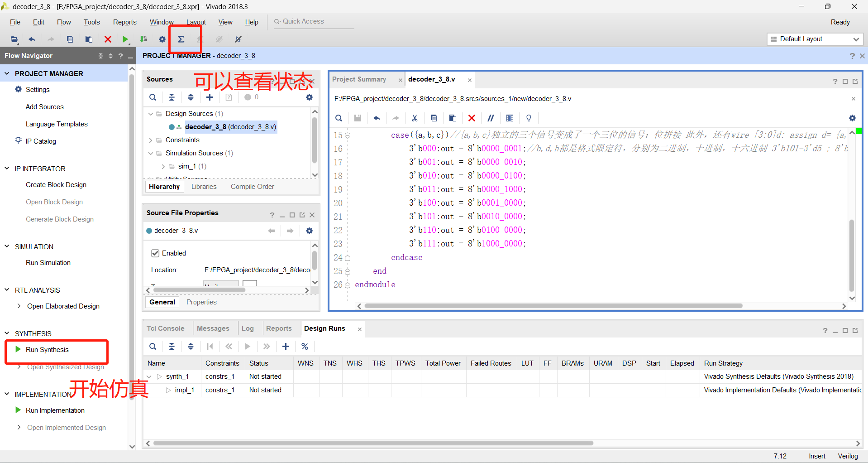The height and width of the screenshot is (463, 868).
Task: Click the plus Create Runs icon
Action: tap(286, 347)
